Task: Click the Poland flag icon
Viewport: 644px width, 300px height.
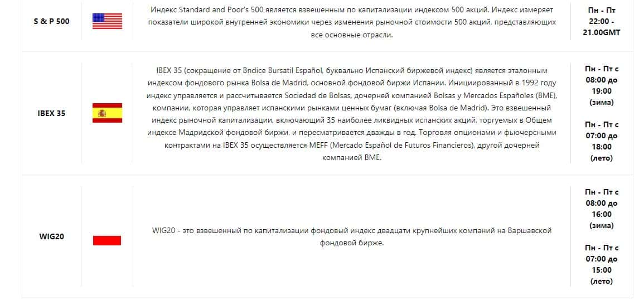Action: (107, 240)
